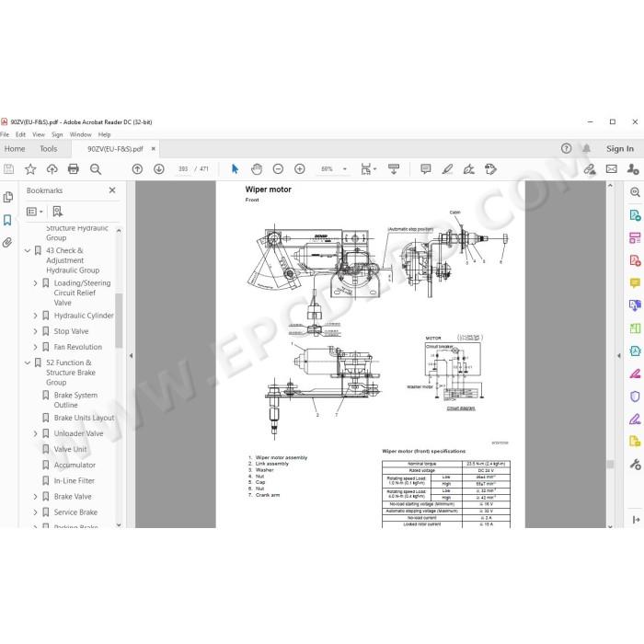The width and height of the screenshot is (644, 644).
Task: Expand the Service Brake bookmark
Action: pyautogui.click(x=35, y=512)
